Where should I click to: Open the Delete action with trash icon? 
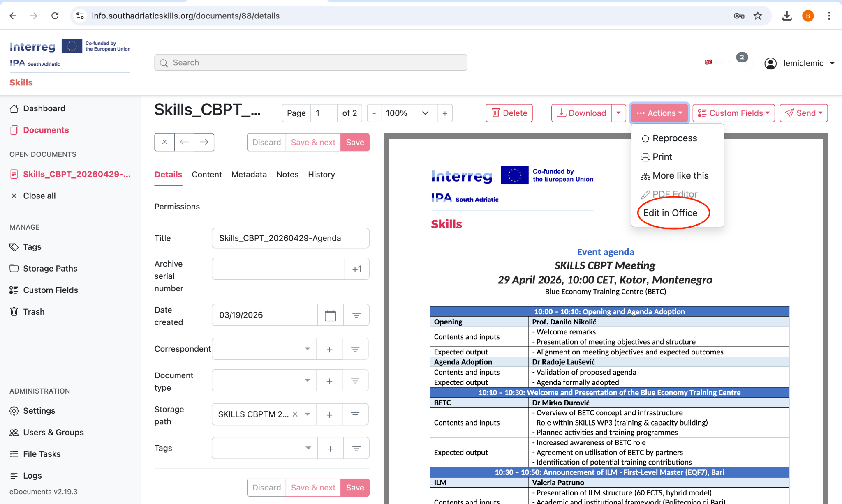pyautogui.click(x=509, y=113)
